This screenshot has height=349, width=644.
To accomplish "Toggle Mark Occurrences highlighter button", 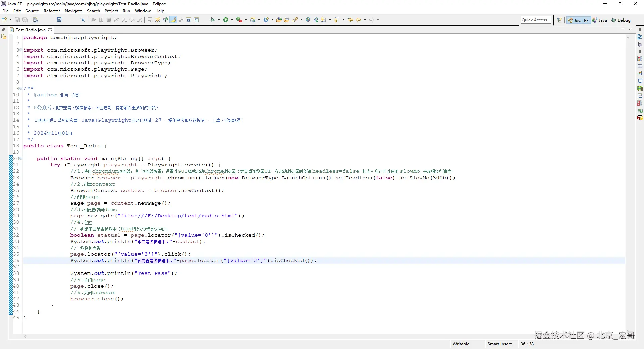I will tap(173, 20).
